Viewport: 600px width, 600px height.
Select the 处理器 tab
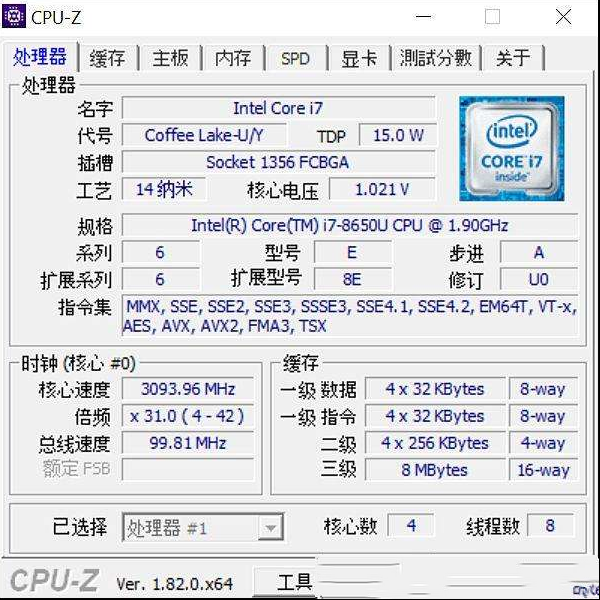[x=40, y=57]
